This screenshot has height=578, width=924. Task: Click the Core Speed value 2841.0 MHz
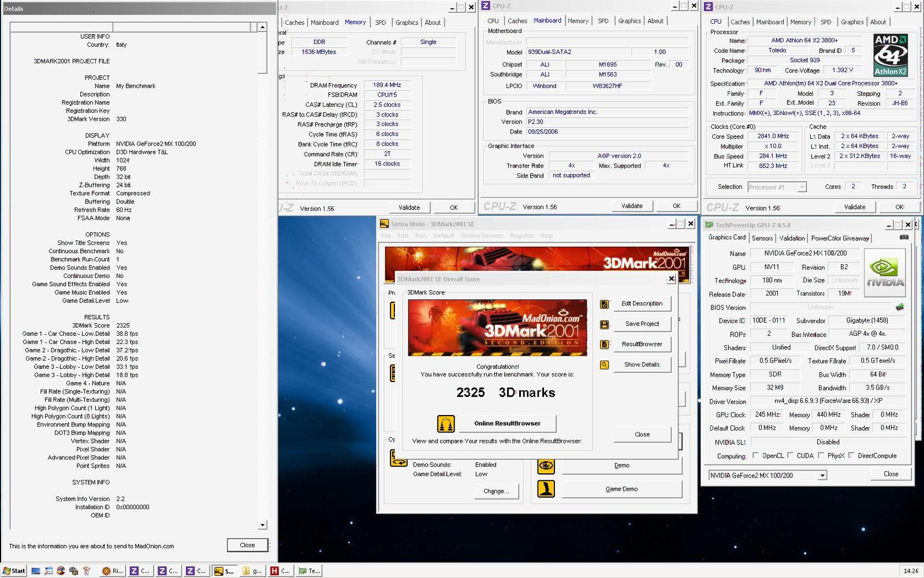tap(773, 136)
